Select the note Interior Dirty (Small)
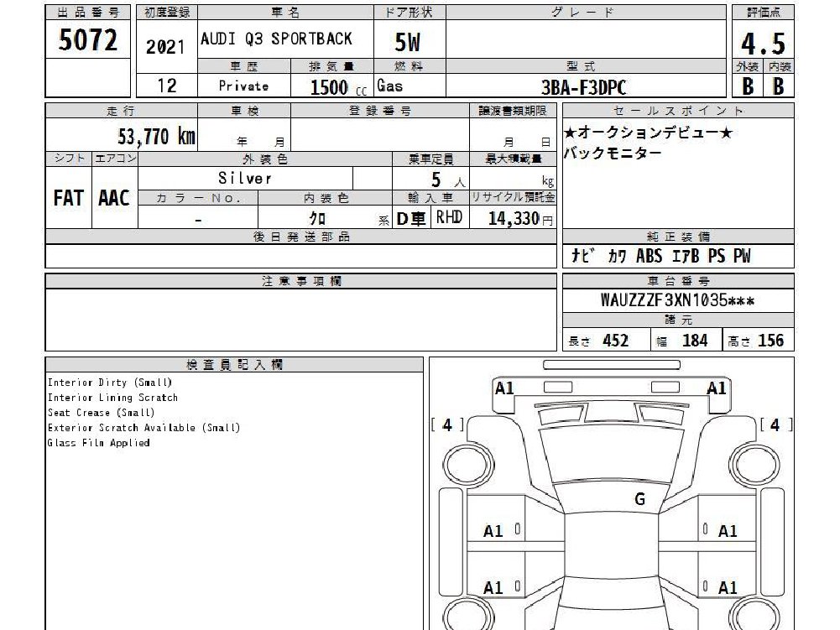Viewport: 840px width, 630px height. click(x=110, y=383)
